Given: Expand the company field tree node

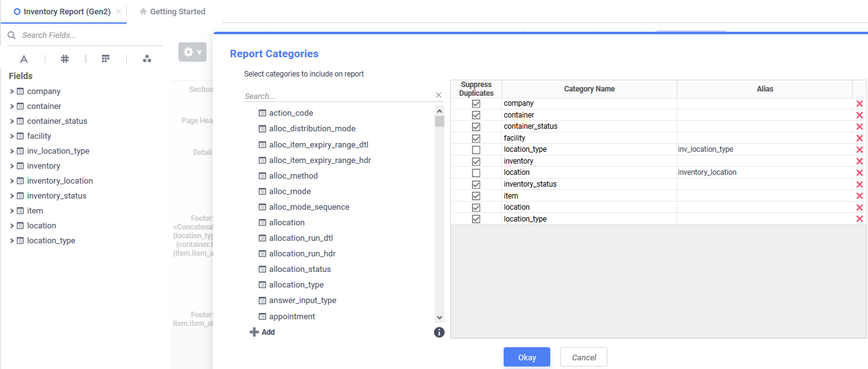Looking at the screenshot, I should click(x=12, y=91).
